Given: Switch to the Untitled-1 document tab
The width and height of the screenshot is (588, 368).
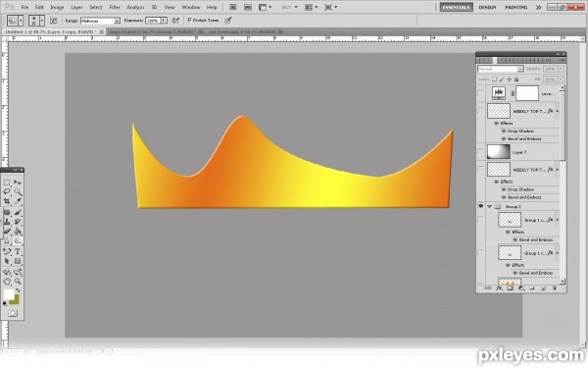Looking at the screenshot, I should coord(54,32).
